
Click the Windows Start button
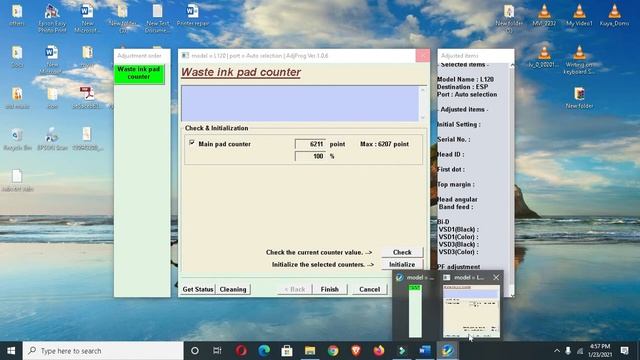[x=11, y=351]
